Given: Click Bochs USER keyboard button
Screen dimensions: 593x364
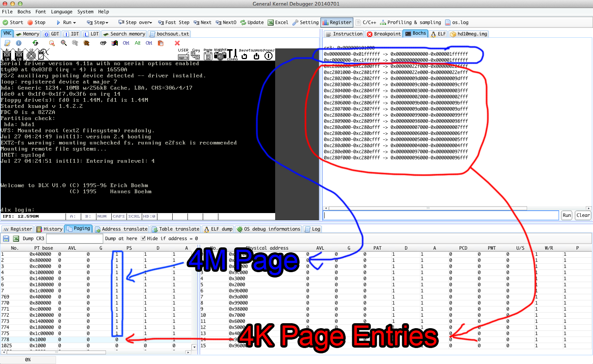Looking at the screenshot, I should click(183, 54).
